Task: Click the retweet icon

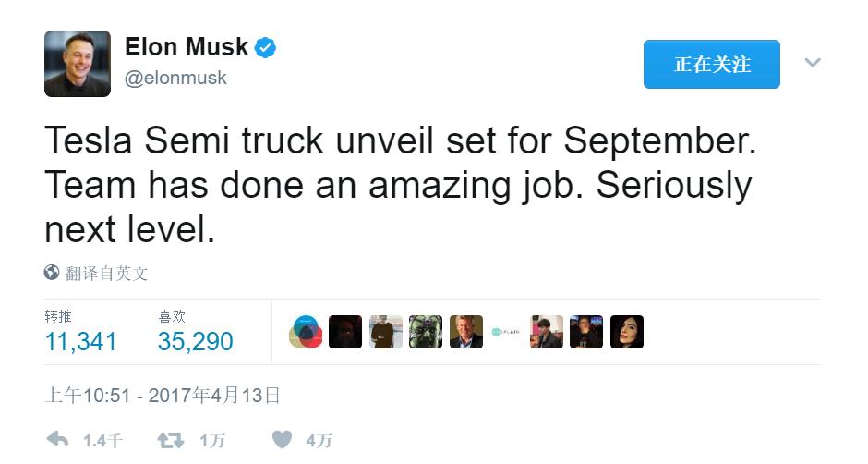Action: 170,440
